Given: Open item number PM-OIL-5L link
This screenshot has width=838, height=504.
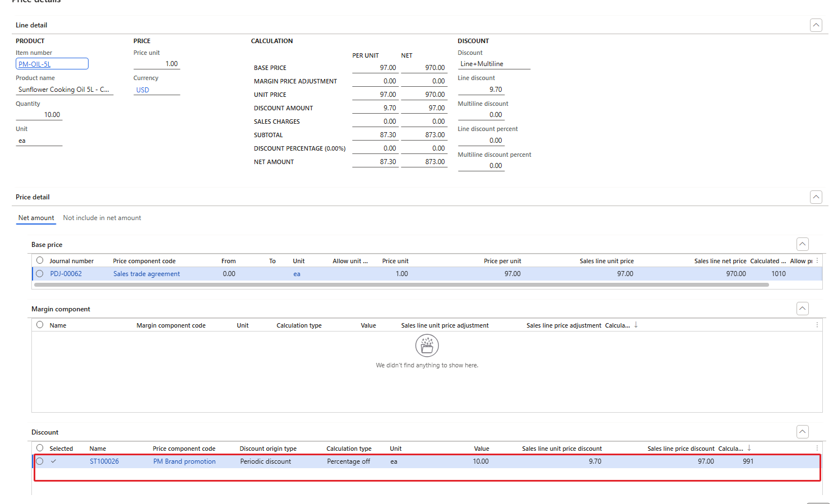Looking at the screenshot, I should tap(35, 64).
